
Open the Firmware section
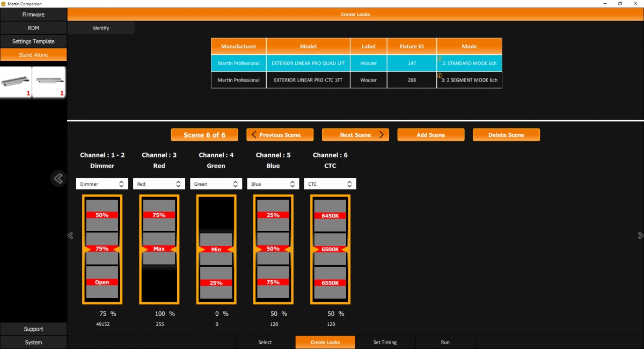tap(33, 14)
